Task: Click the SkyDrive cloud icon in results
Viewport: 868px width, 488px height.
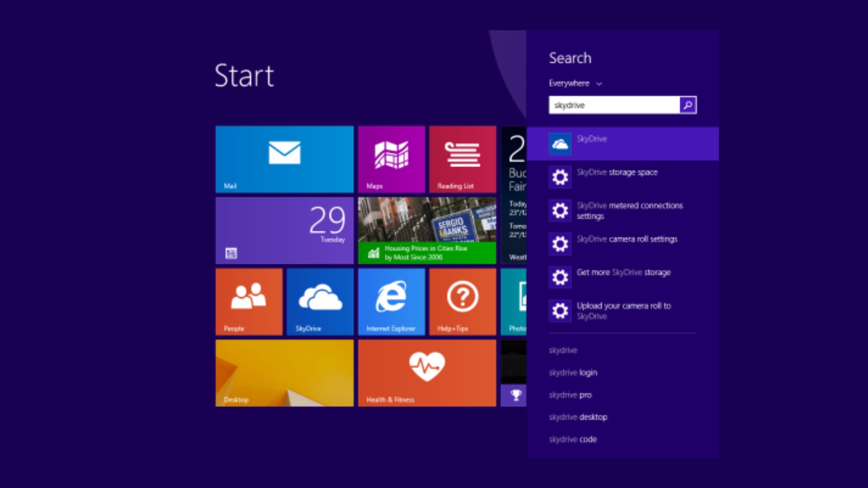Action: tap(560, 144)
